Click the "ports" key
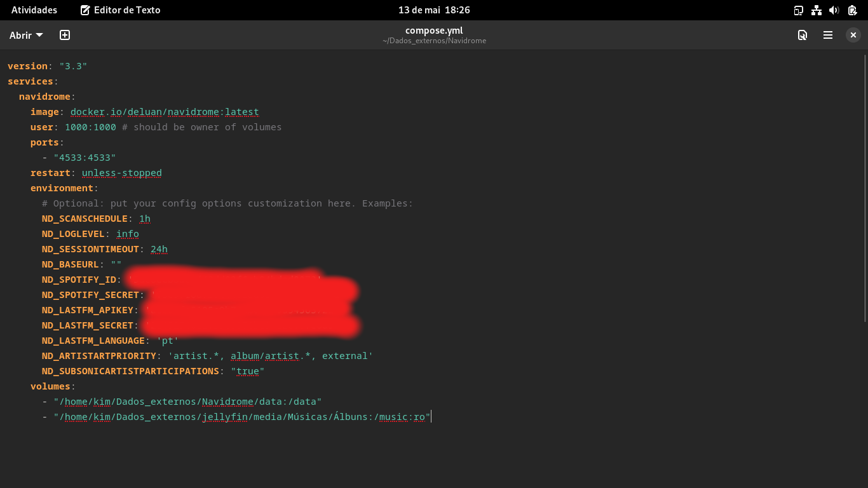The height and width of the screenshot is (488, 868). [x=44, y=142]
